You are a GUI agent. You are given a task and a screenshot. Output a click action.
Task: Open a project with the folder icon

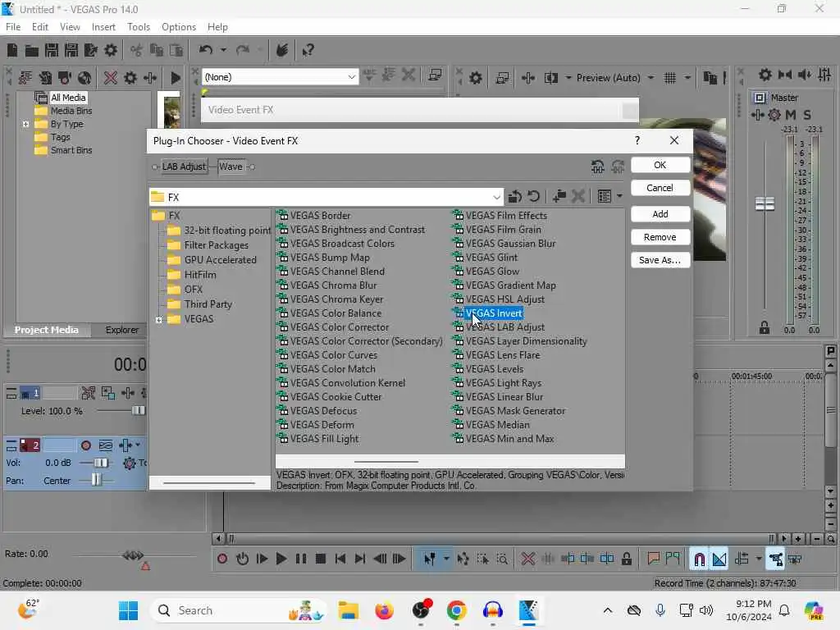pyautogui.click(x=32, y=50)
